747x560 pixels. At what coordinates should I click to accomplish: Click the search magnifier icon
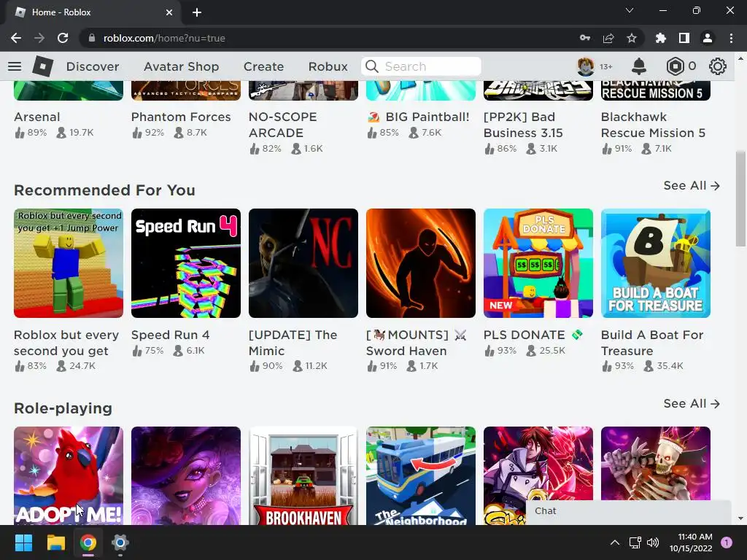[371, 66]
